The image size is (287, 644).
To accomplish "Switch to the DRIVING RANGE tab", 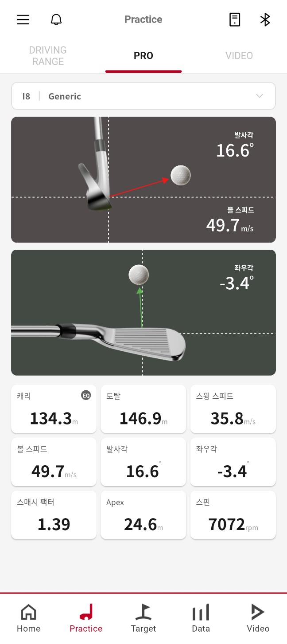I will (x=48, y=56).
